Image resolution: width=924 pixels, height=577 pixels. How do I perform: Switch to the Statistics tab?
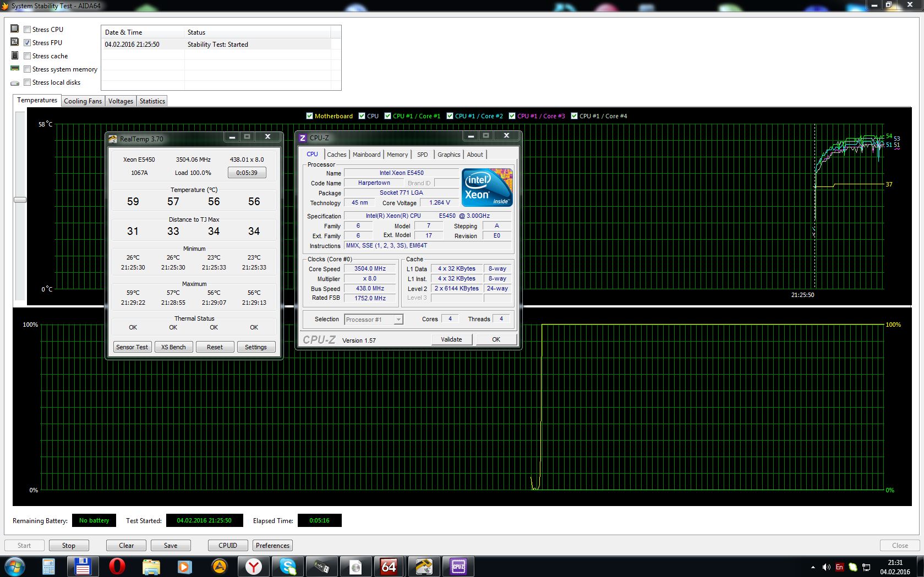pos(152,101)
